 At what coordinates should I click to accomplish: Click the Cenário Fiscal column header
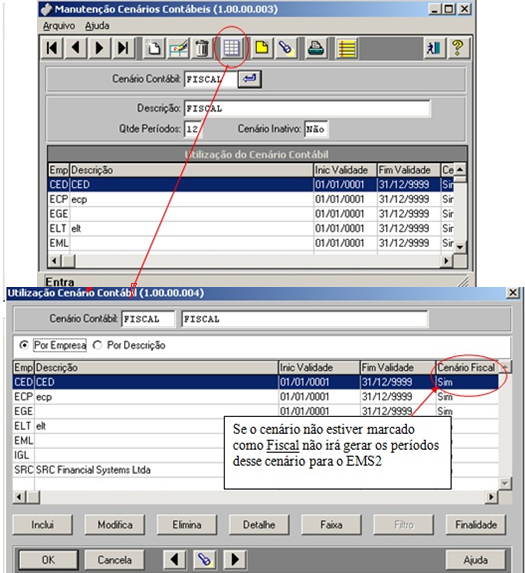tap(467, 367)
